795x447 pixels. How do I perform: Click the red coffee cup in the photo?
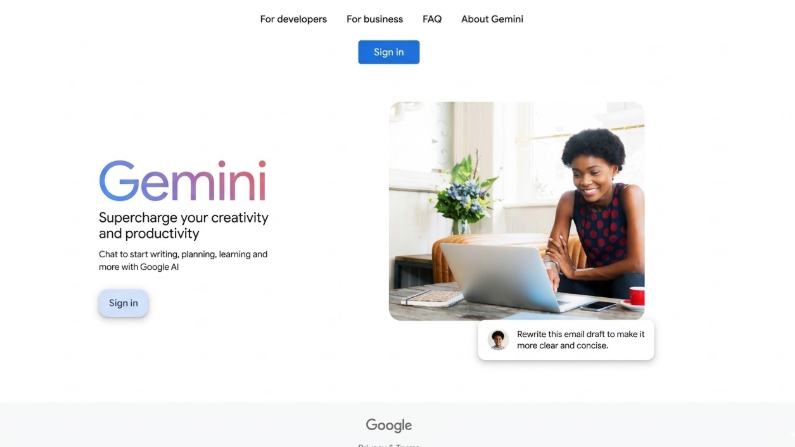(636, 296)
